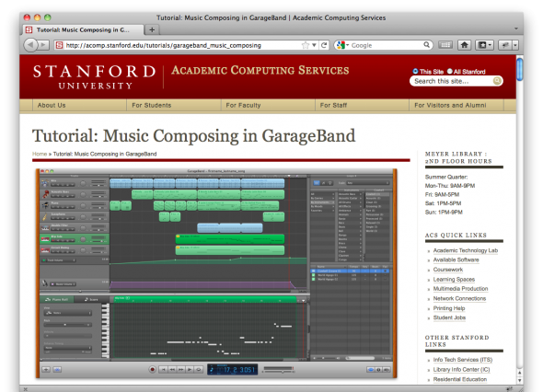Click the magnifier in the Google search box
The image size is (543, 392).
point(426,45)
